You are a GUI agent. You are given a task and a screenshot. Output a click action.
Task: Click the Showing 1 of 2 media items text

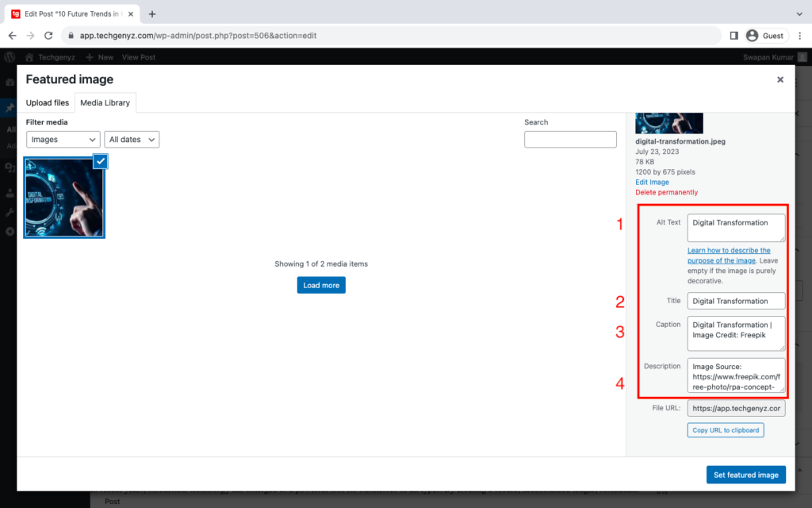pos(321,264)
